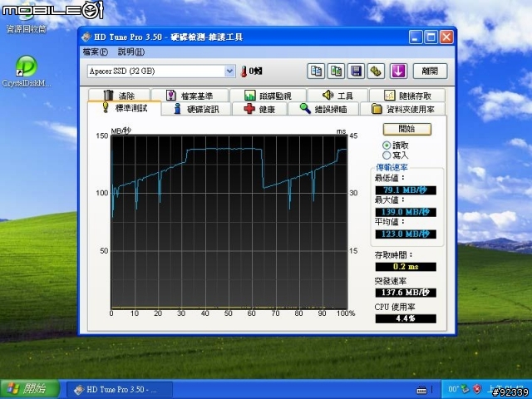Click the taskbar clock
The image size is (532, 399).
pyautogui.click(x=507, y=388)
